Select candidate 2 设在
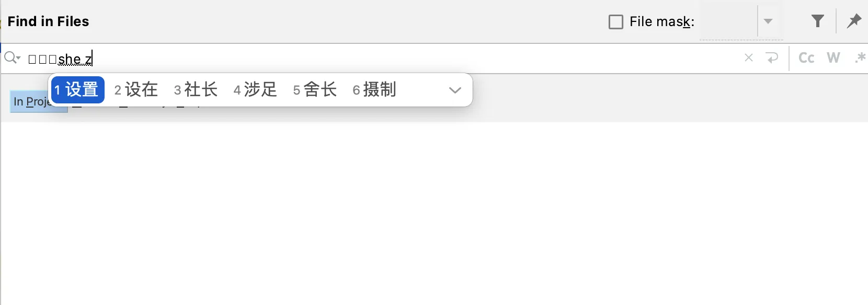Image resolution: width=868 pixels, height=305 pixels. 136,90
